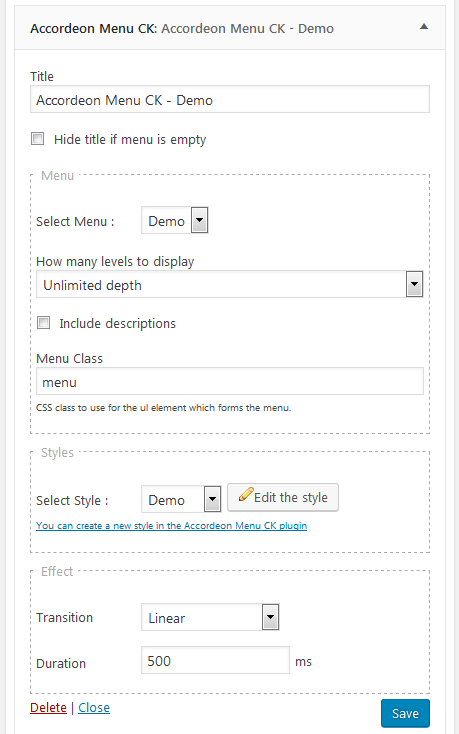Screen dimensions: 459x734
Task: Click the Edit the style button
Action: pos(283,497)
